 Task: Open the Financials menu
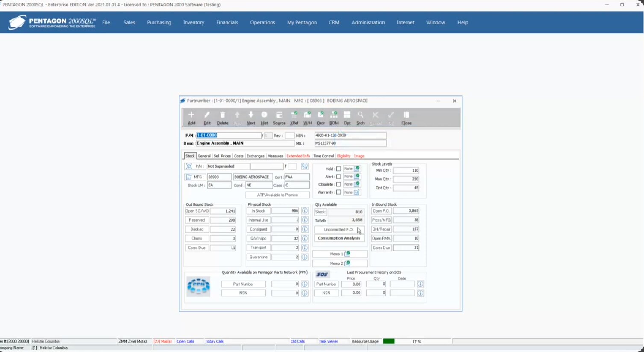point(227,22)
